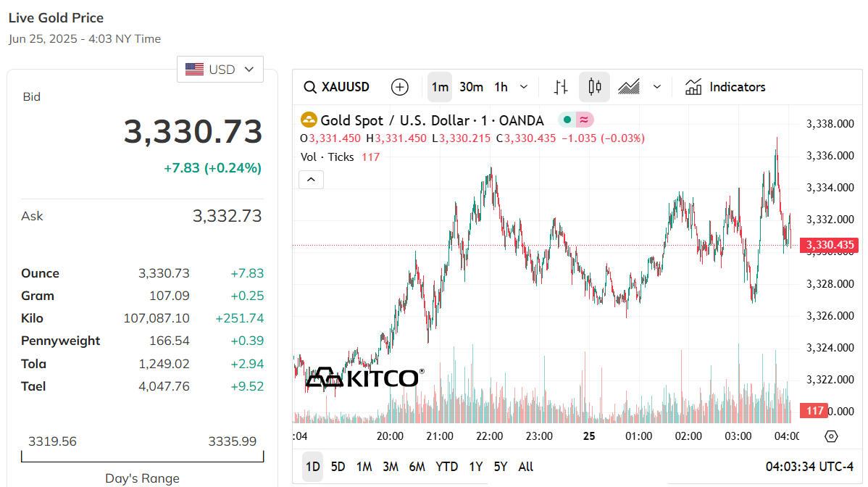Expand the chart style dropdown arrow

pyautogui.click(x=657, y=87)
